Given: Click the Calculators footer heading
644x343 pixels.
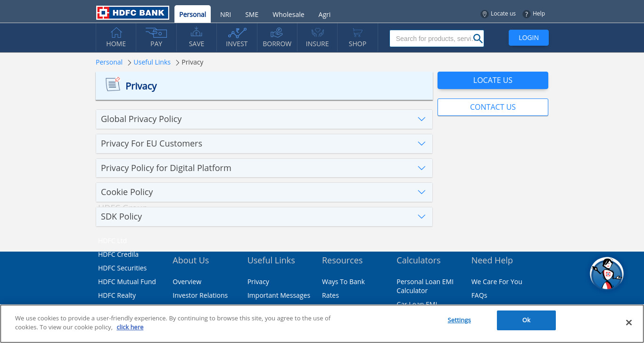Looking at the screenshot, I should coord(418,261).
